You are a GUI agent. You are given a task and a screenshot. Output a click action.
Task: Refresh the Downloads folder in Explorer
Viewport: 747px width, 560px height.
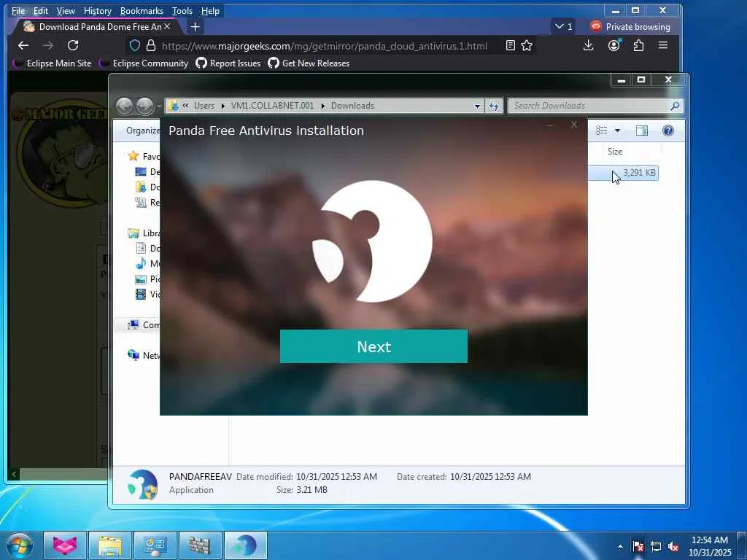pos(494,106)
